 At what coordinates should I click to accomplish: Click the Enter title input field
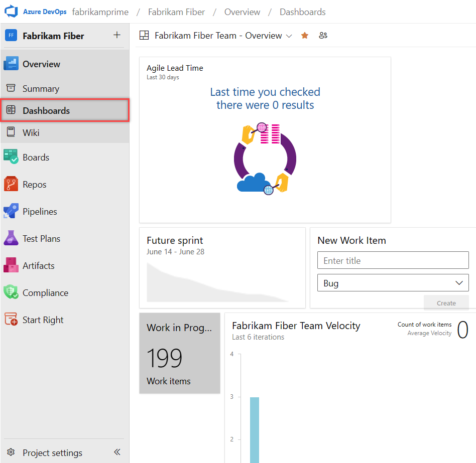(393, 260)
